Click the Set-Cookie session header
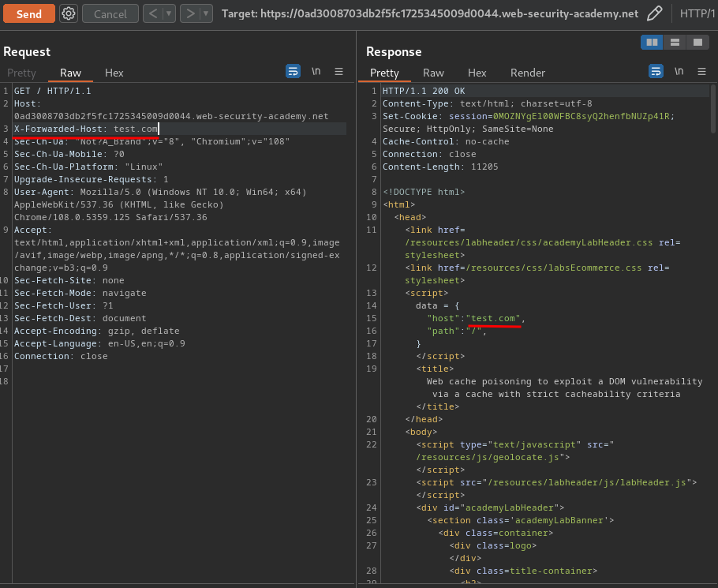Viewport: 718px width, 588px height. click(x=529, y=122)
